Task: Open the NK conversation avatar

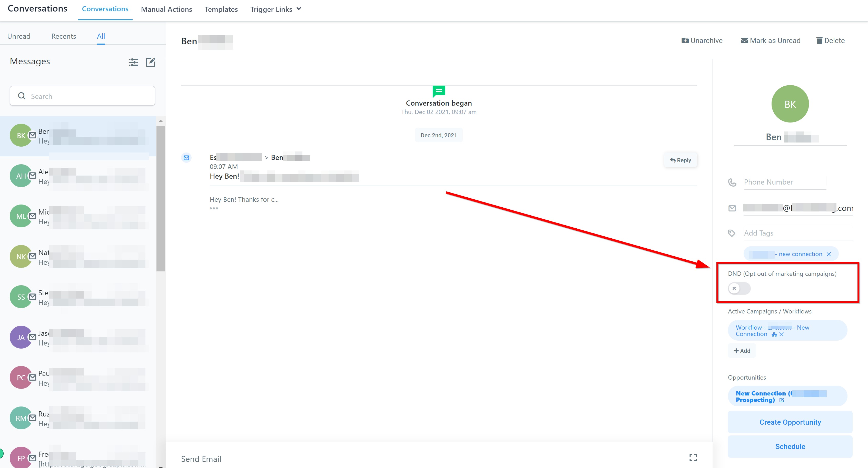Action: click(21, 257)
